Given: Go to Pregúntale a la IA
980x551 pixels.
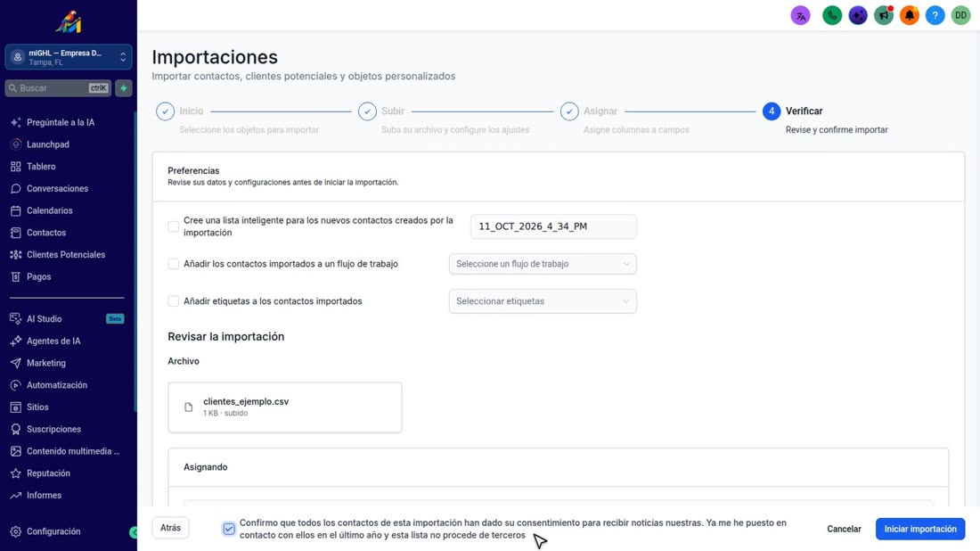Looking at the screenshot, I should (61, 122).
